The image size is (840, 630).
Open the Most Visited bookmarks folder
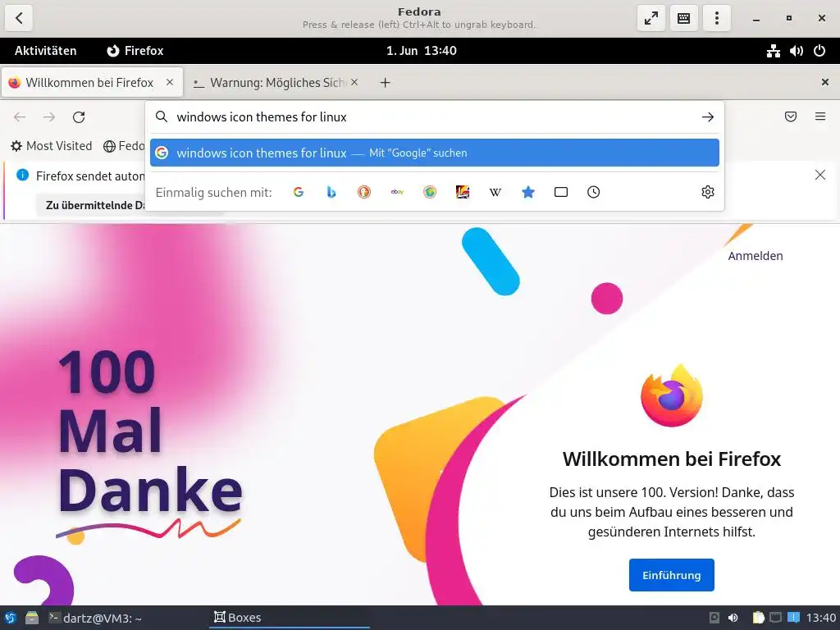[x=52, y=146]
